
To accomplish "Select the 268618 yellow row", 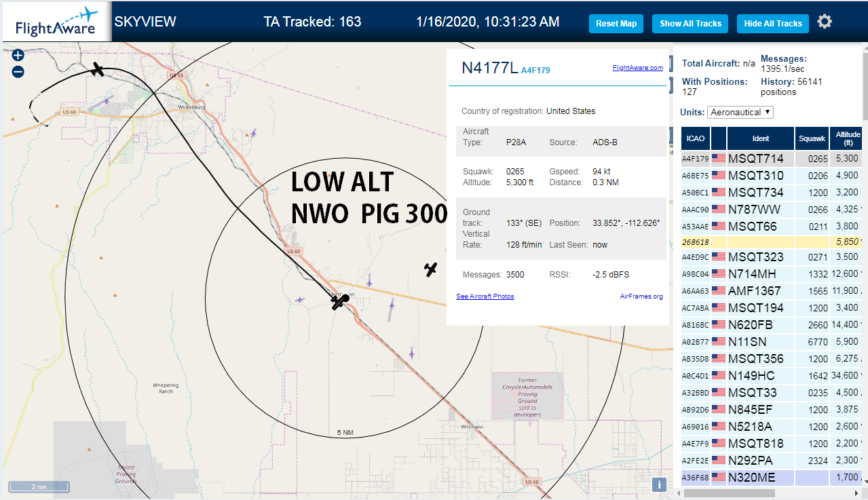I will click(772, 242).
